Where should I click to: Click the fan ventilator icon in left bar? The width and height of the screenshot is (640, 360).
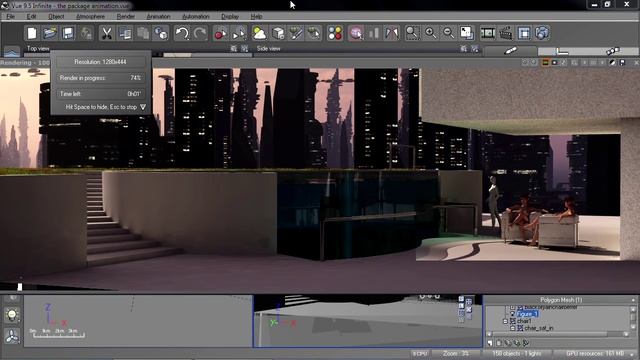coord(12,336)
